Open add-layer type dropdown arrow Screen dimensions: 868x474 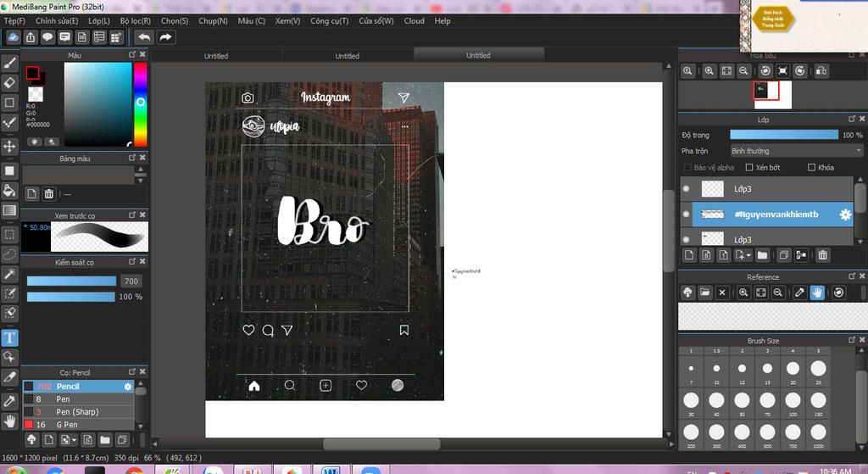point(748,255)
